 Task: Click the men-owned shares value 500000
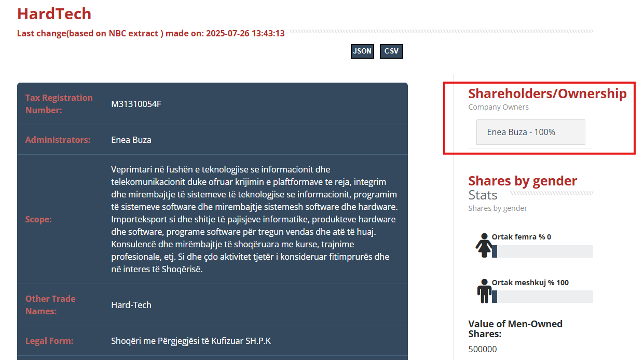click(x=482, y=349)
